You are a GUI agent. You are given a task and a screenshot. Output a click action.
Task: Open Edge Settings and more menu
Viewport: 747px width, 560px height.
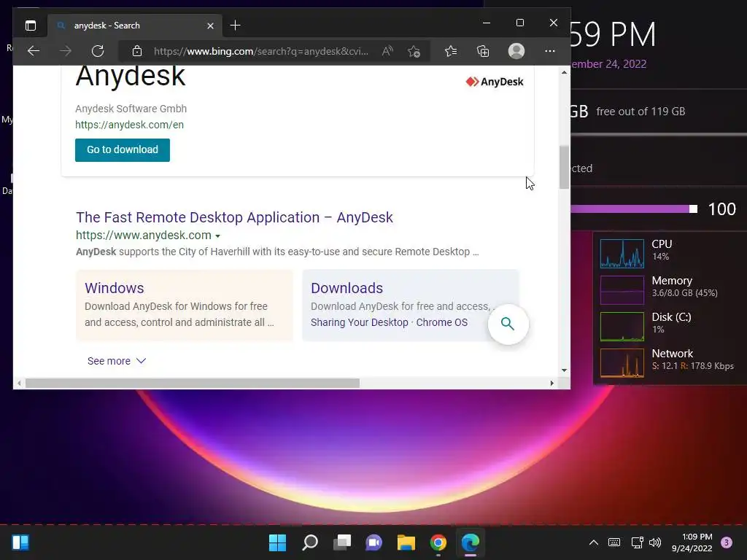click(550, 51)
